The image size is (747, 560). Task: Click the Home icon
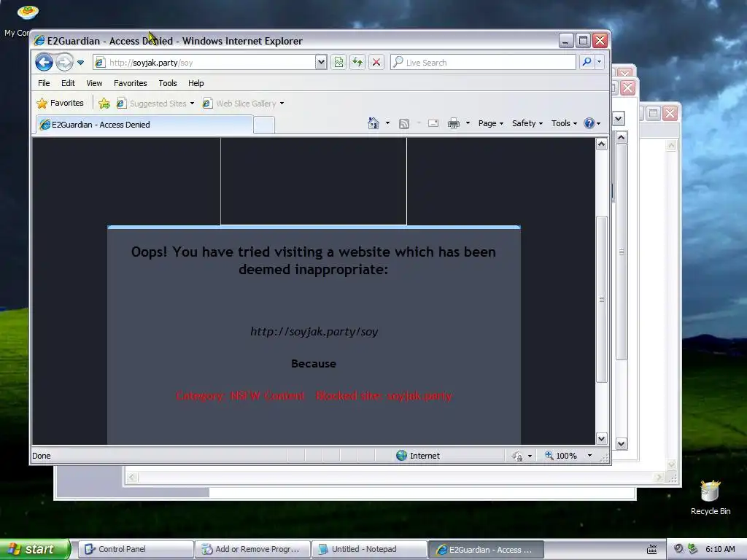(373, 123)
